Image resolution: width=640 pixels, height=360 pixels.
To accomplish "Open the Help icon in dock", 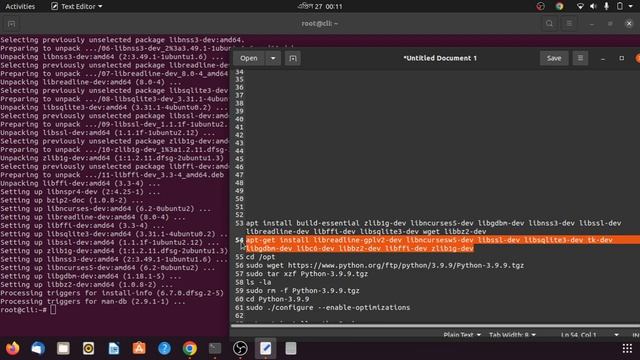I will [x=164, y=348].
